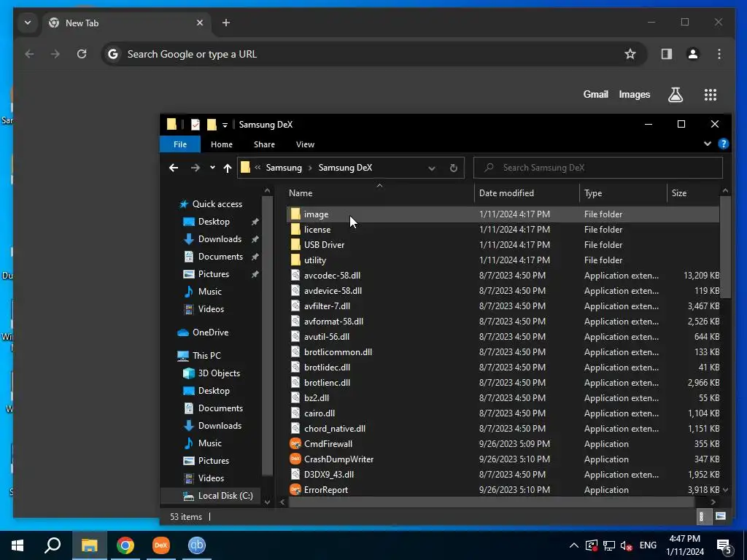Open the notification center icon
This screenshot has height=560, width=747.
724,545
